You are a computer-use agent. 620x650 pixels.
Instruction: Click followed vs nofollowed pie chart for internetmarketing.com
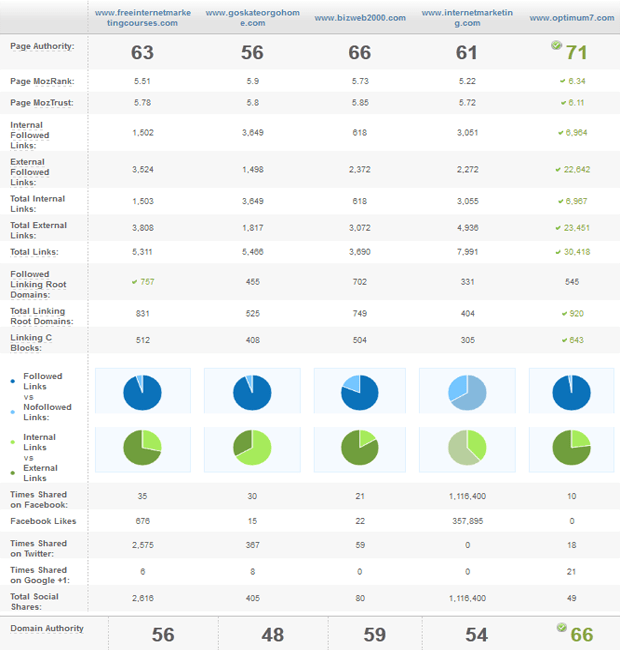point(467,392)
